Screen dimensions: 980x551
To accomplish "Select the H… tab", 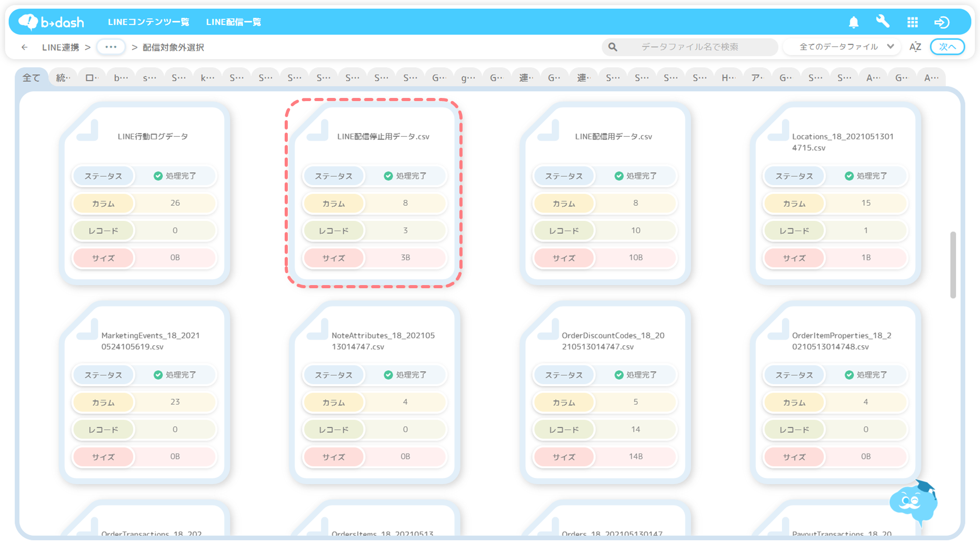I will point(729,78).
